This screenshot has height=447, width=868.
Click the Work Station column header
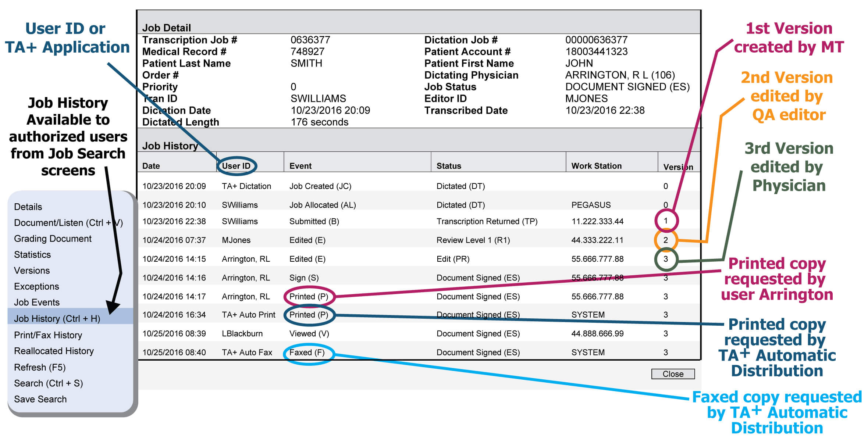[596, 166]
